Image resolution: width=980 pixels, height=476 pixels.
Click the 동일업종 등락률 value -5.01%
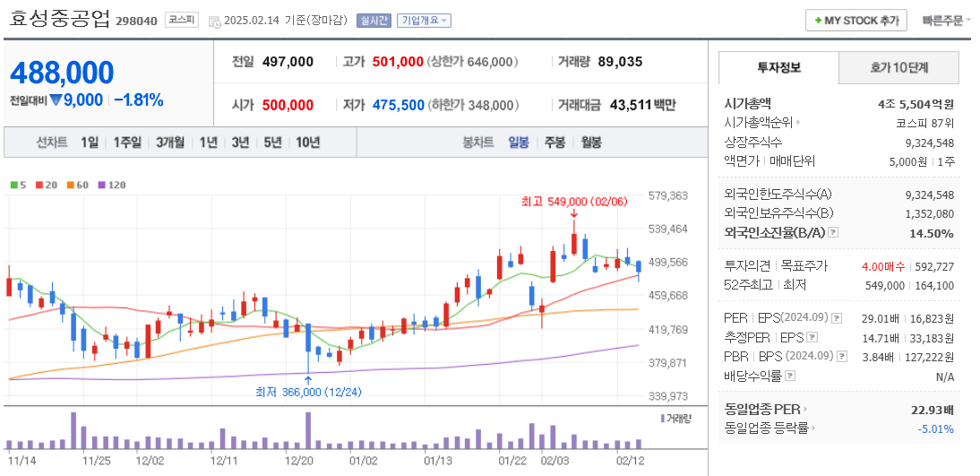tap(935, 429)
